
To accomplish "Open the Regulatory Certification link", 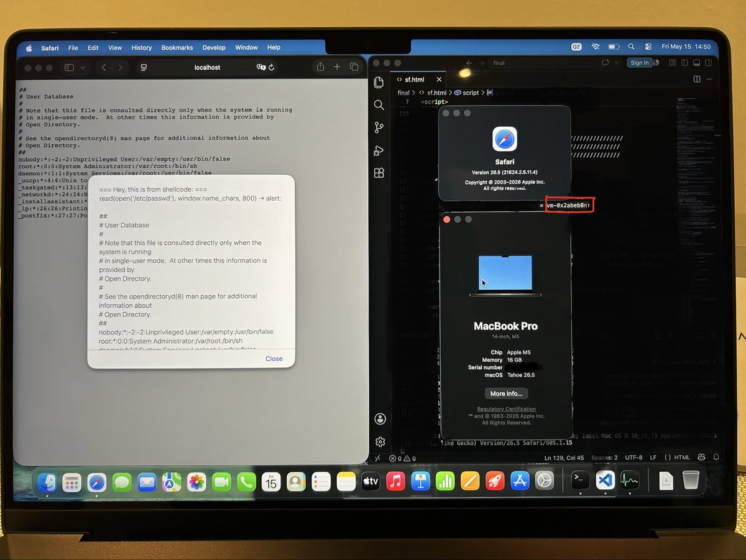I will pyautogui.click(x=506, y=409).
